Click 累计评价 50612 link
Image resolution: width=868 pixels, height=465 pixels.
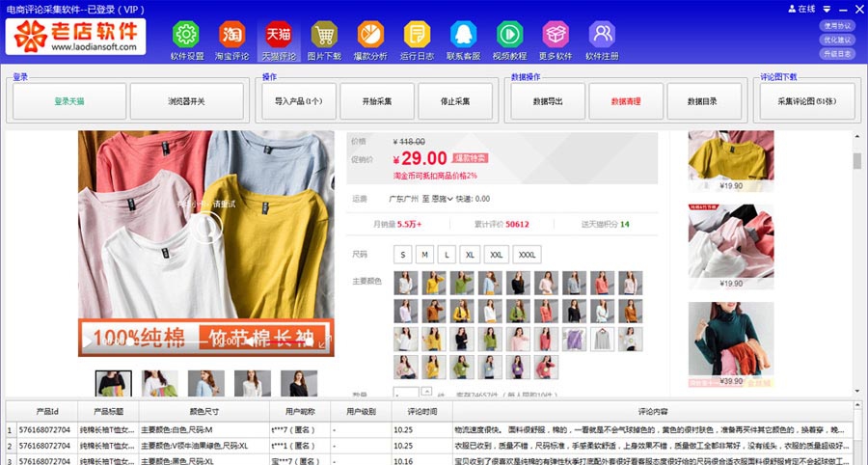point(502,224)
